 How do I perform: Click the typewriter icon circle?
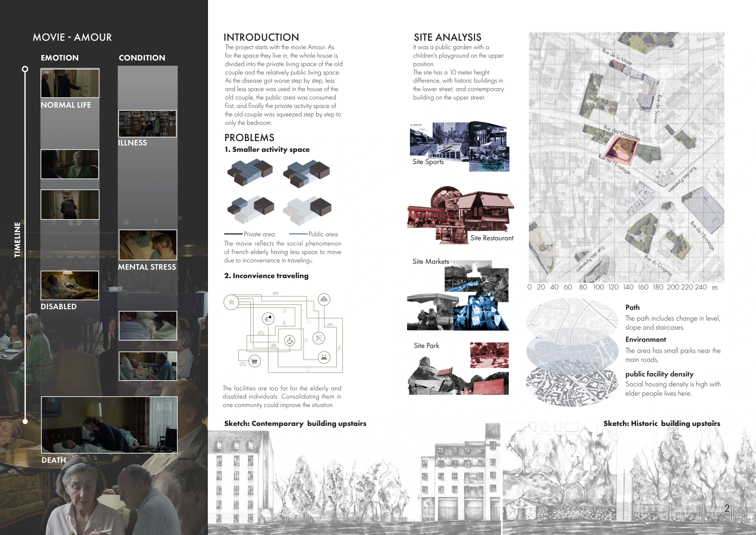point(324,357)
